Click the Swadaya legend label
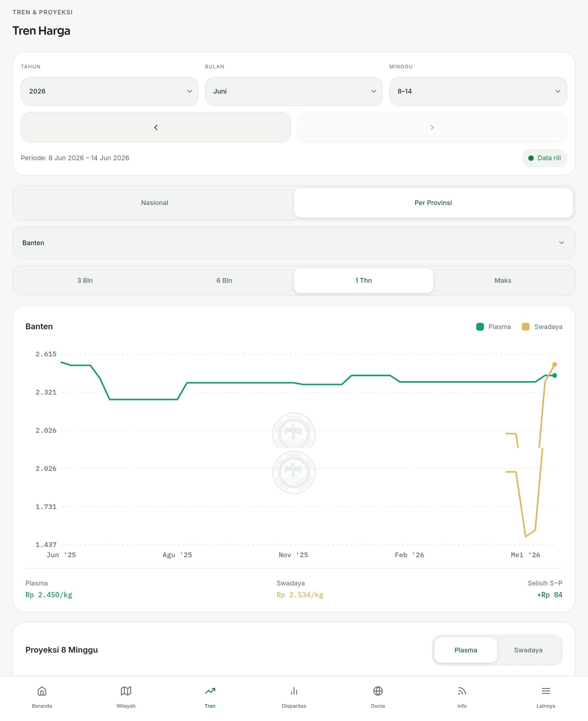This screenshot has width=588, height=721. pyautogui.click(x=548, y=327)
